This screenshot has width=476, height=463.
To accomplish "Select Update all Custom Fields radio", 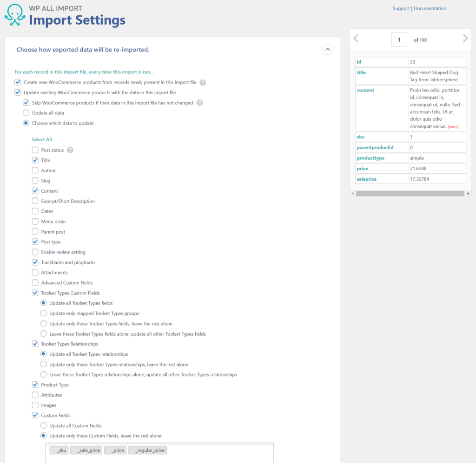I will [44, 426].
